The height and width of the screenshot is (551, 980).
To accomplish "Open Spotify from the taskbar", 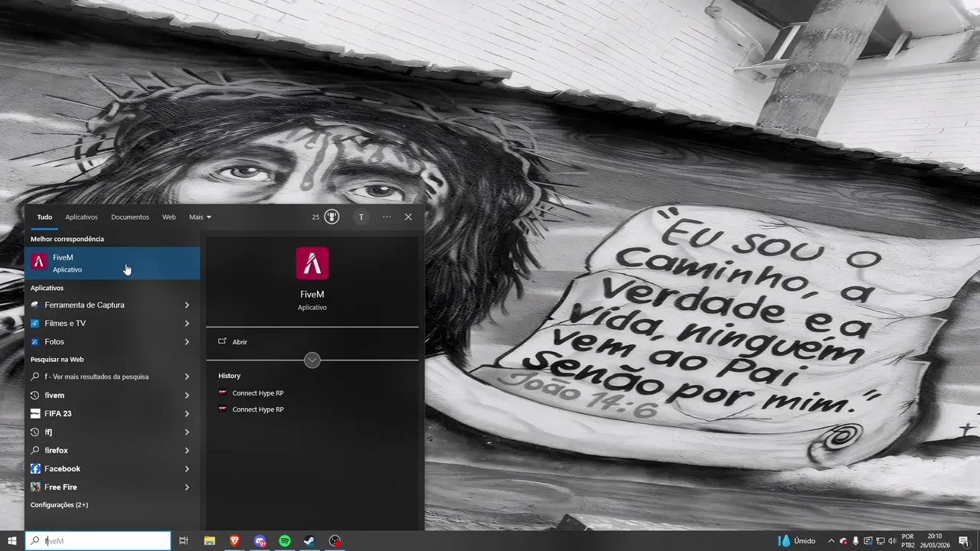I will point(285,541).
